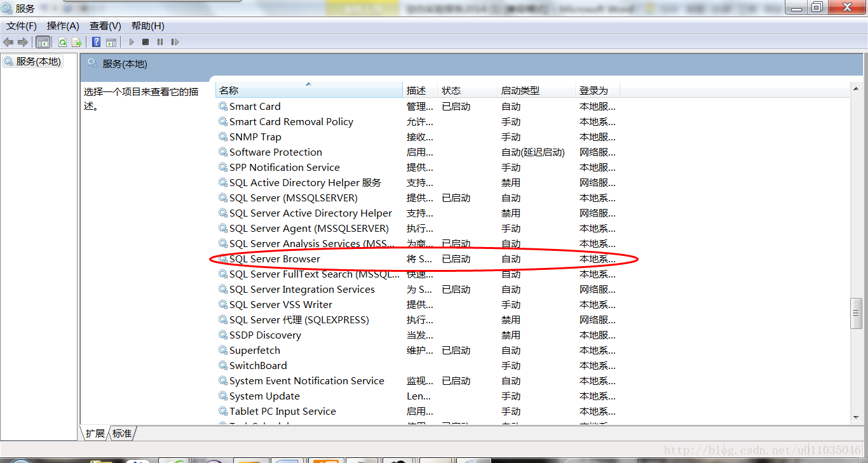
Task: Click the 手动 startup type of SwitchBoard
Action: (x=511, y=366)
